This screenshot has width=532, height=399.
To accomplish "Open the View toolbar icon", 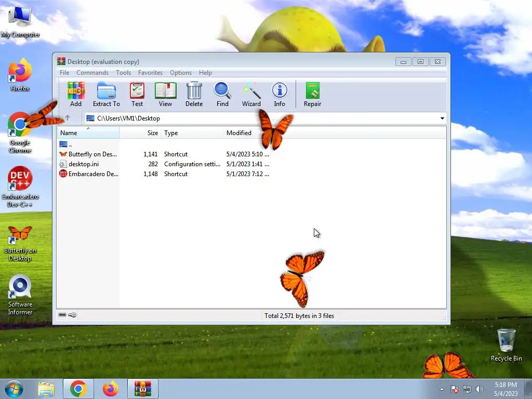I will (166, 95).
